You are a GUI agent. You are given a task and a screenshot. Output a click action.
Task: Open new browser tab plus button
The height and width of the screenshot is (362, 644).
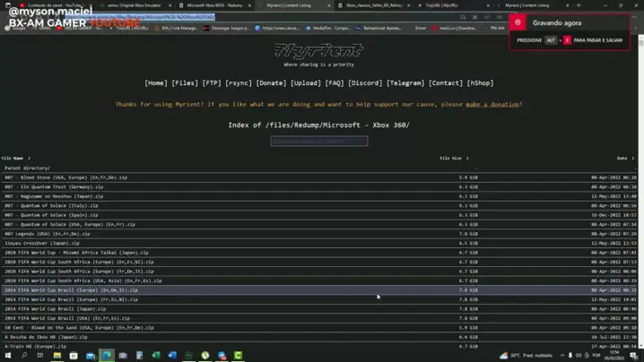coord(579,5)
